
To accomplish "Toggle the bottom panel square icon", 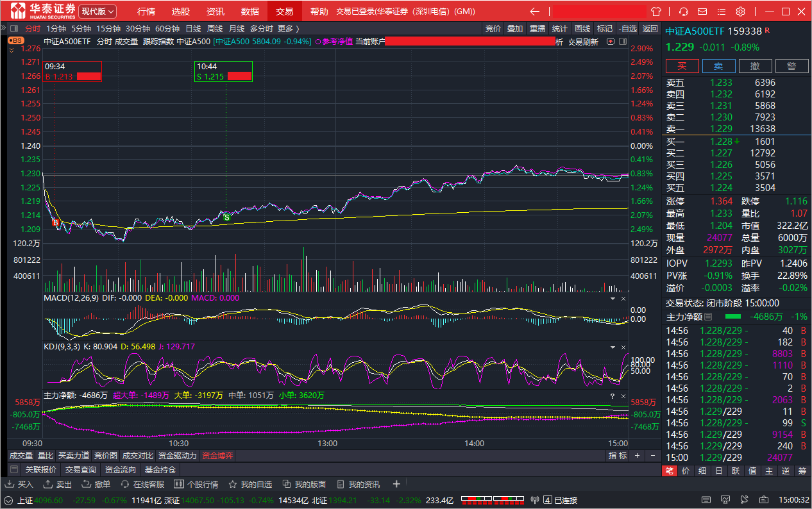I will [14, 469].
